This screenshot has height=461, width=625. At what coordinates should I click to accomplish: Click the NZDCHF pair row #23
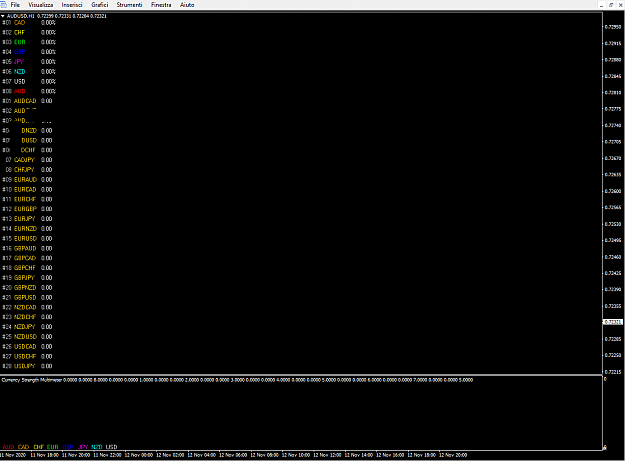[27, 317]
